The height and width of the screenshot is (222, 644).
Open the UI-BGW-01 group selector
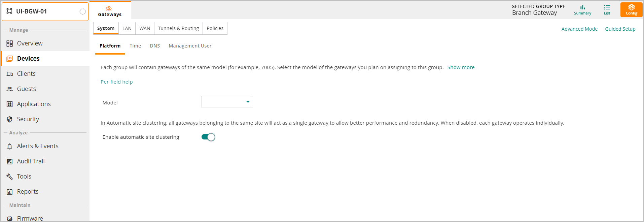pyautogui.click(x=45, y=11)
